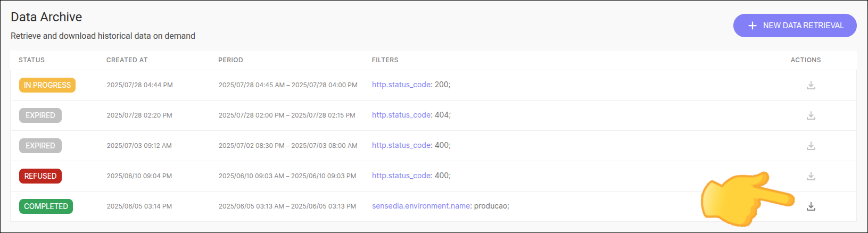Viewport: 868px width, 233px height.
Task: Click download icon for IN PROGRESS row
Action: [x=811, y=85]
